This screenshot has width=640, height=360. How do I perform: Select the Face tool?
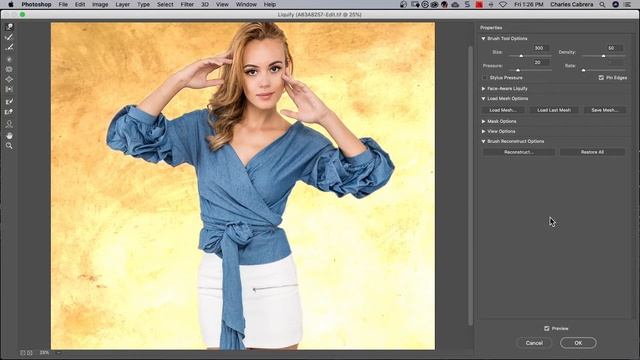(9, 124)
